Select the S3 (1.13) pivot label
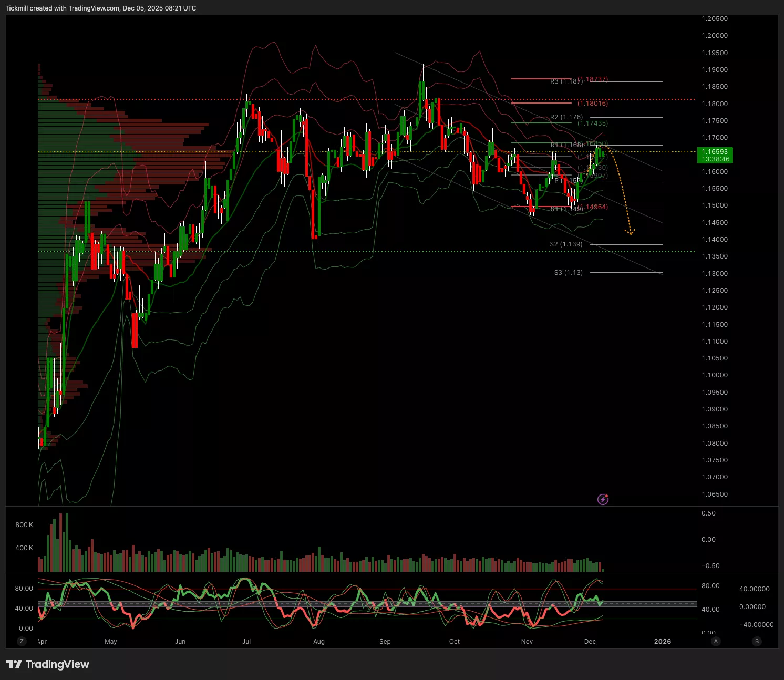 568,273
